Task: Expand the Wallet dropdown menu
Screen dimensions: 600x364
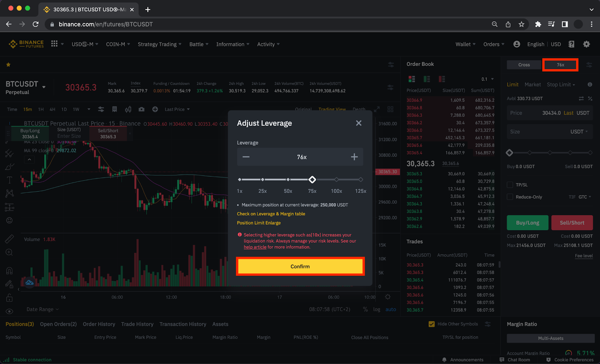Action: tap(465, 44)
